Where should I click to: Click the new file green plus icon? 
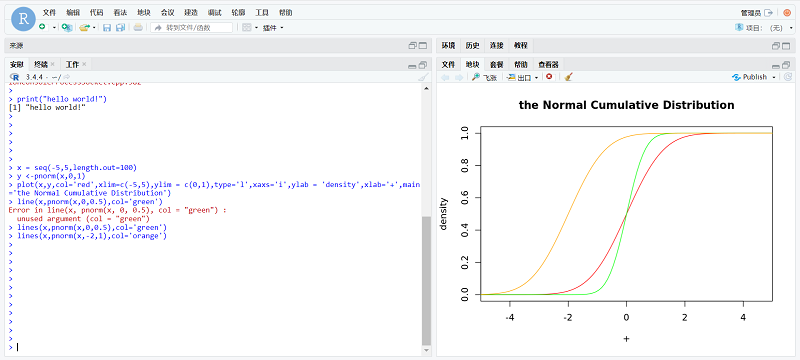(42, 27)
